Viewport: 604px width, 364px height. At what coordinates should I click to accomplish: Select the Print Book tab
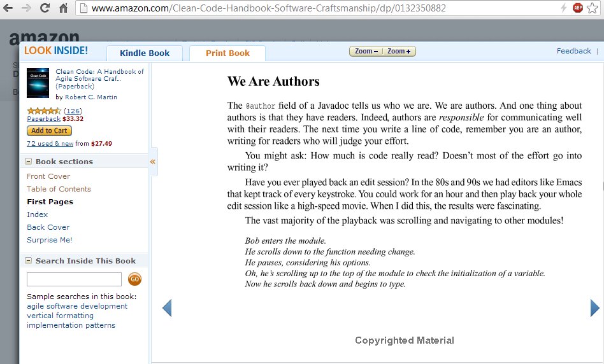pos(227,53)
